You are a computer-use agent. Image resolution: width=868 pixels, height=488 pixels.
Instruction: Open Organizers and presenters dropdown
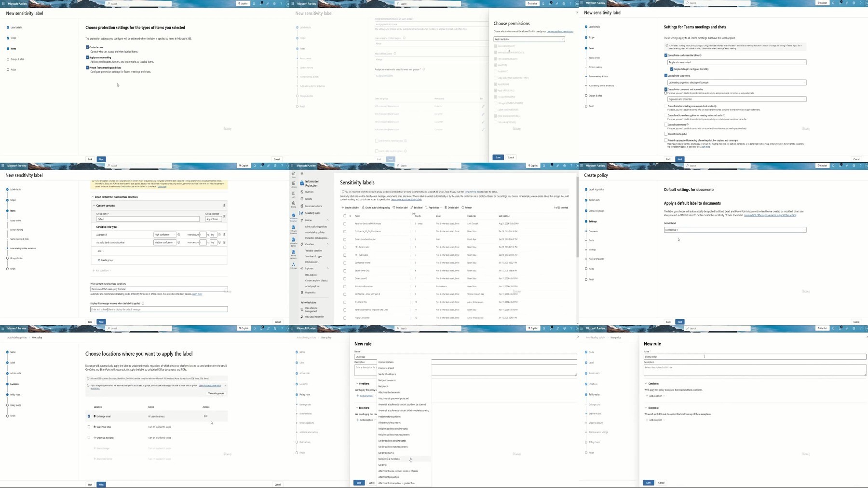click(x=737, y=99)
